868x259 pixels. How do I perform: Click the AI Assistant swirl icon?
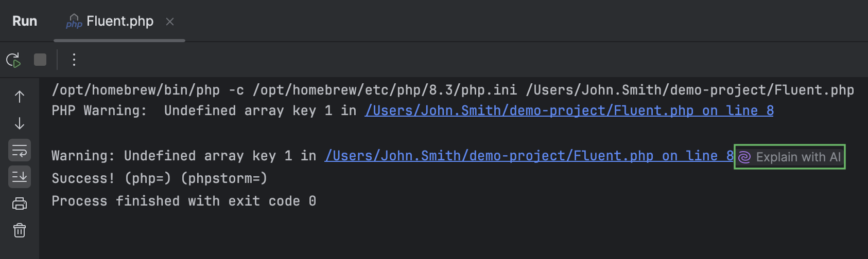[744, 157]
